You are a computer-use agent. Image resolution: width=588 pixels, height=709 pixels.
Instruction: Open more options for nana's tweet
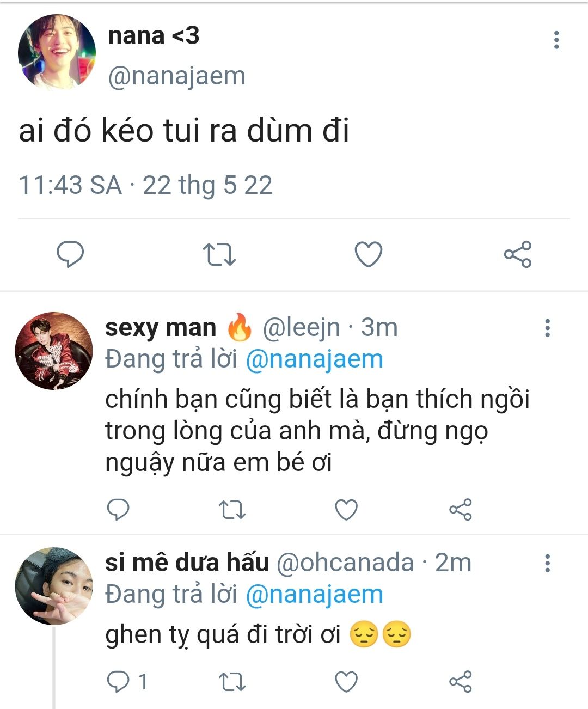point(556,40)
